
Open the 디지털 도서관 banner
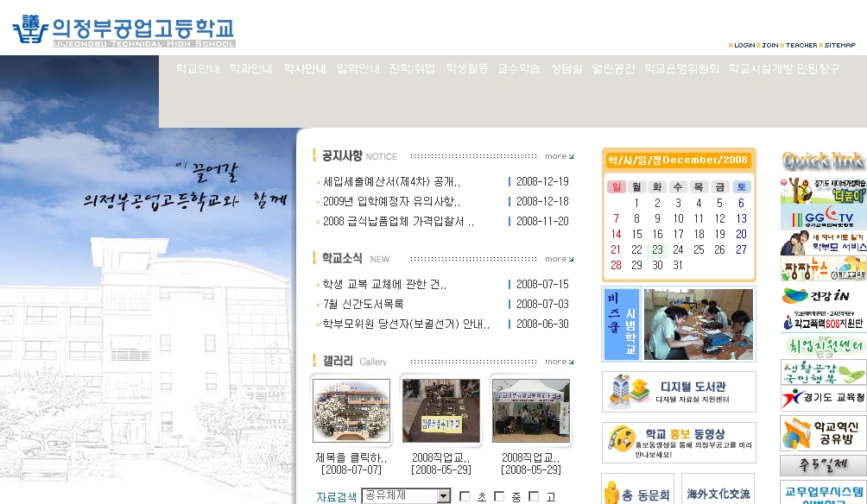point(679,391)
